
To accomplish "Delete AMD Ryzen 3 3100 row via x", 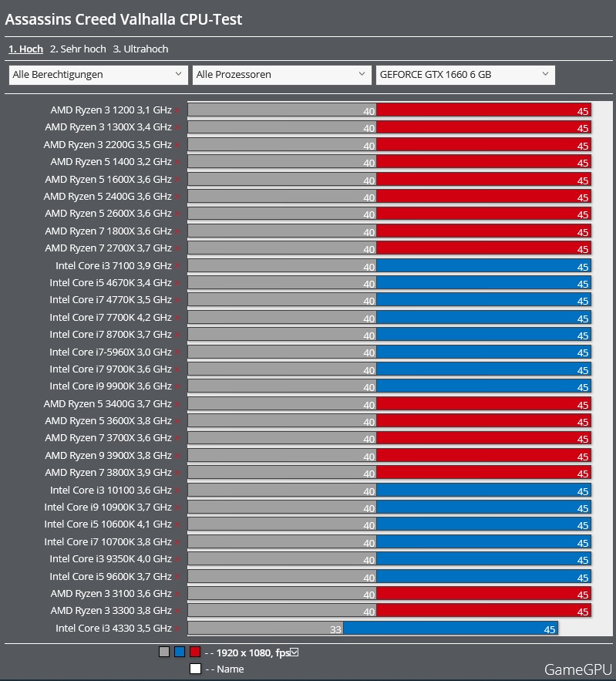I will [x=177, y=594].
